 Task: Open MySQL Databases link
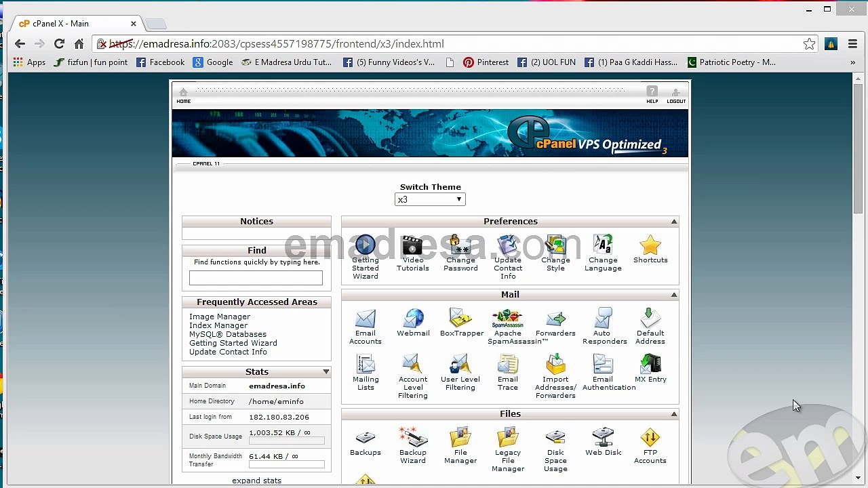point(228,334)
